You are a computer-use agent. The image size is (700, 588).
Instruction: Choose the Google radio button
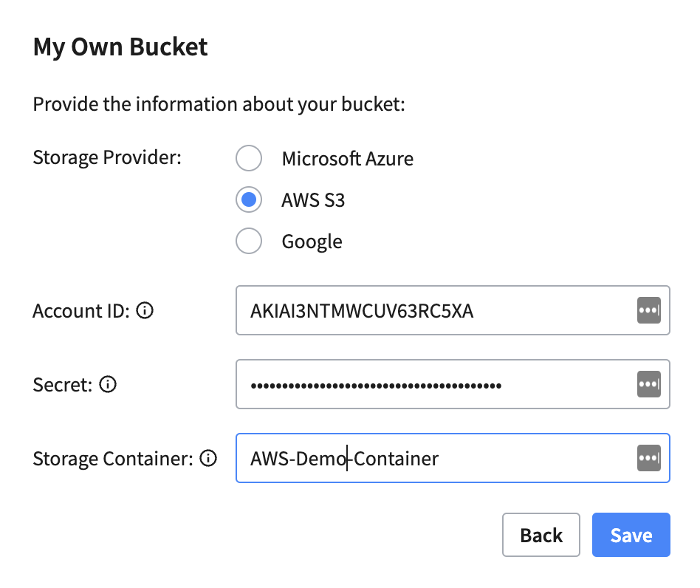point(249,241)
